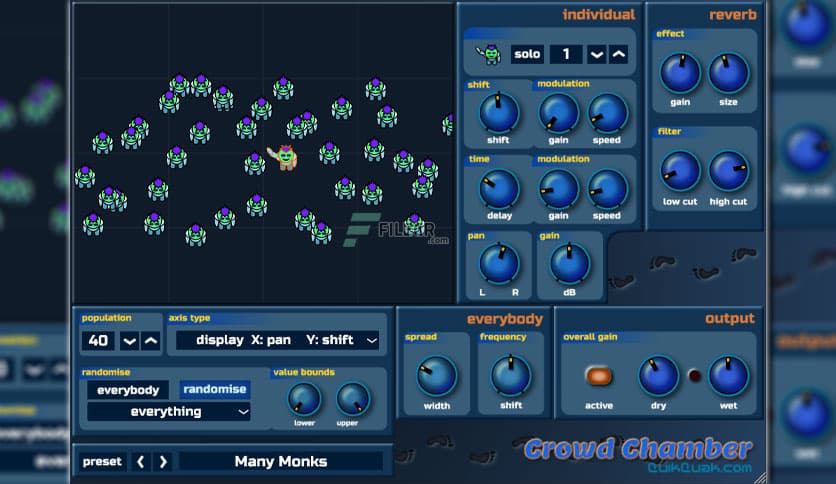The height and width of the screenshot is (484, 836).
Task: Adjust the reverb size knob
Action: [728, 73]
